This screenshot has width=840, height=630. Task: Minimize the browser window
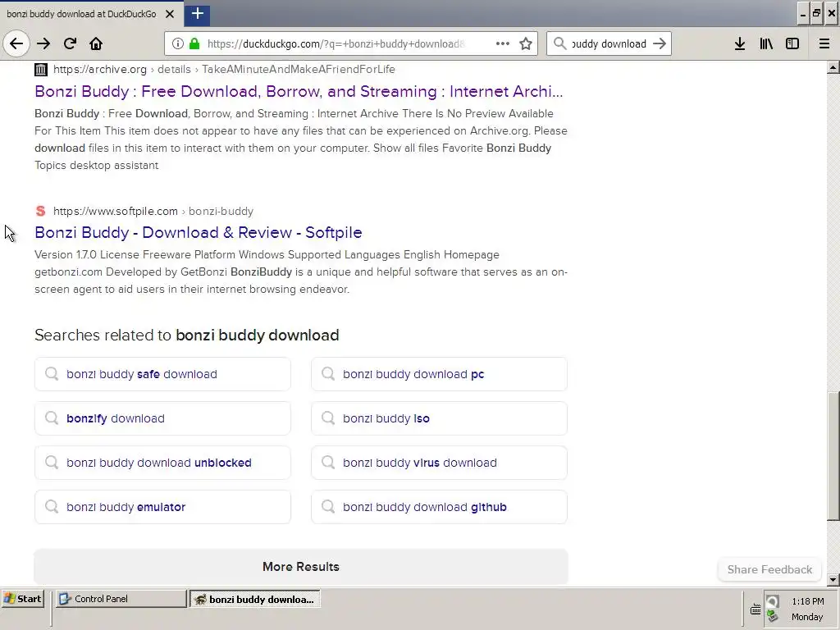(x=802, y=13)
